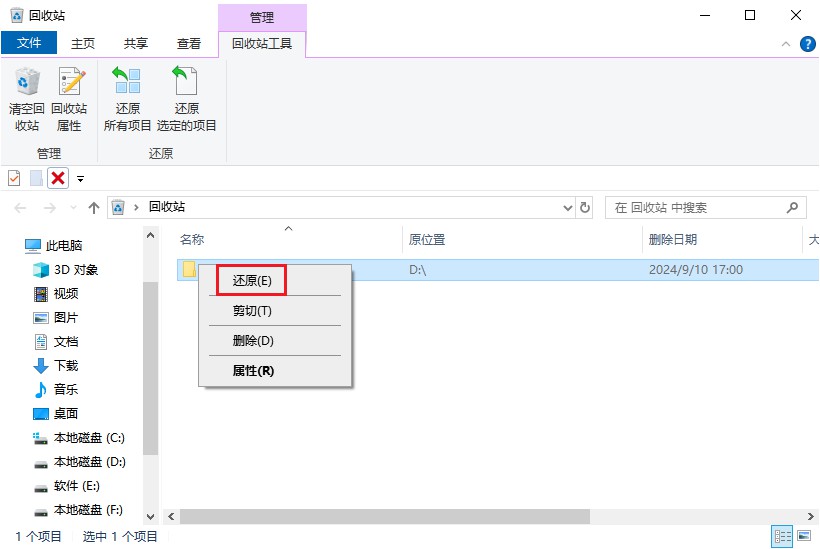Click the red X delete icon in quick access toolbar
This screenshot has height=549, width=820.
[58, 178]
